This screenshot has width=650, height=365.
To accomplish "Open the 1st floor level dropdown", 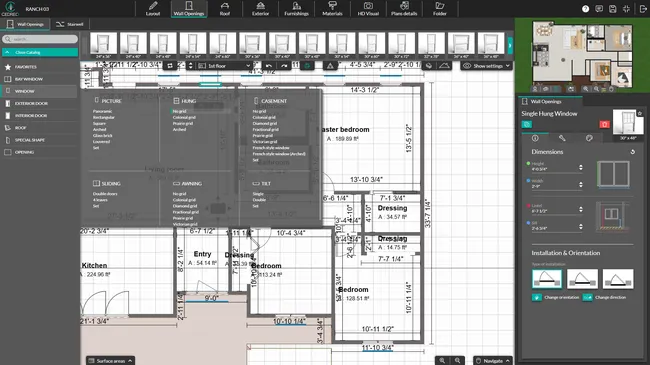I will 224,66.
